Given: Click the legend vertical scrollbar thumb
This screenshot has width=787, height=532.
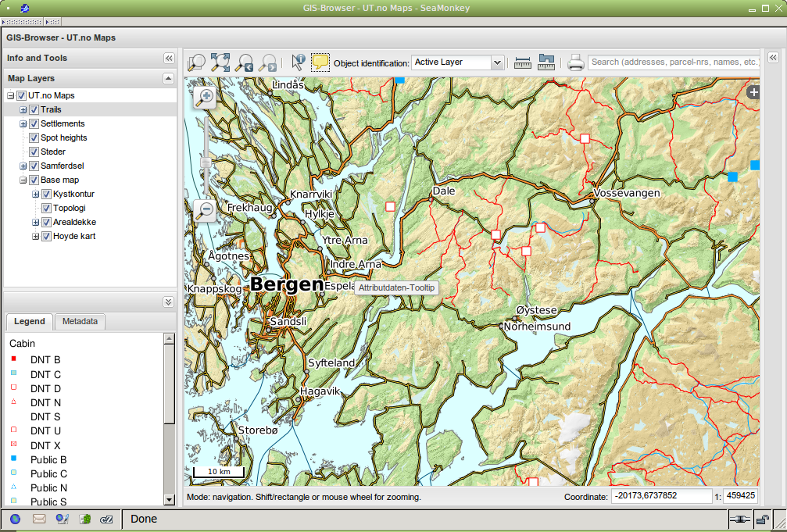Looking at the screenshot, I should pyautogui.click(x=169, y=384).
